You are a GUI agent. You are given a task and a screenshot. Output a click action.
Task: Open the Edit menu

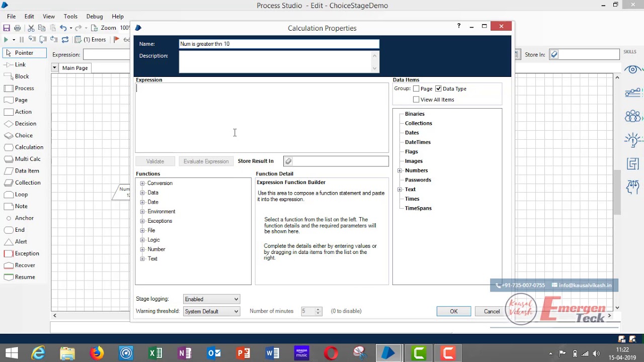(29, 17)
